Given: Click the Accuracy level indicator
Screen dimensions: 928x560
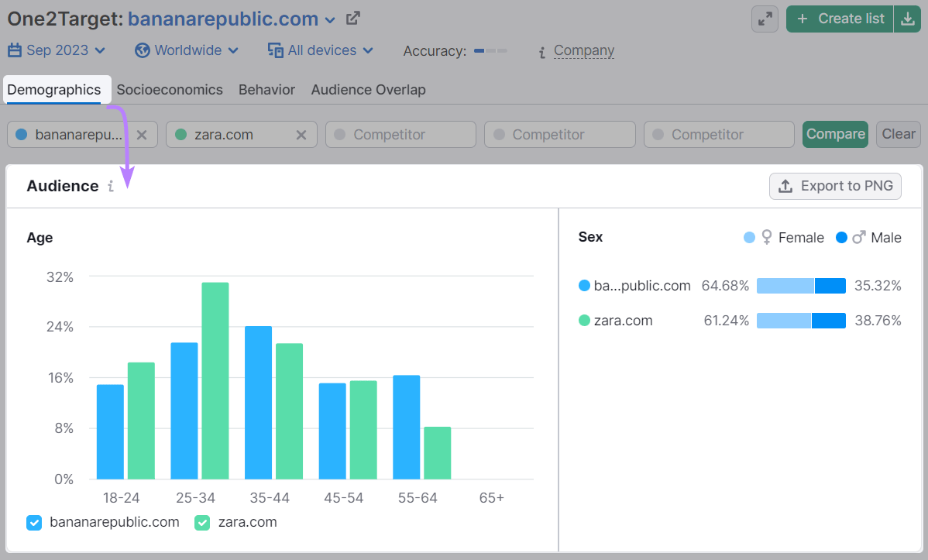Looking at the screenshot, I should (490, 50).
